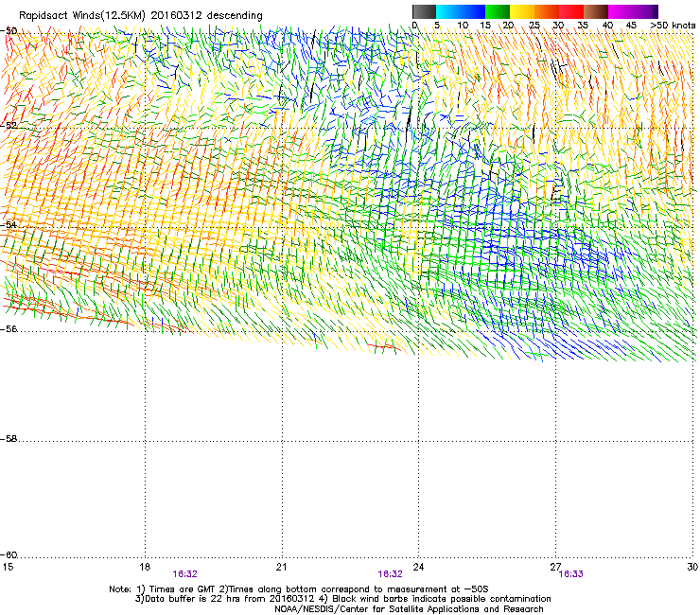
Task: Click the purple '16:32' time near longitude 24
Action: pyautogui.click(x=390, y=574)
